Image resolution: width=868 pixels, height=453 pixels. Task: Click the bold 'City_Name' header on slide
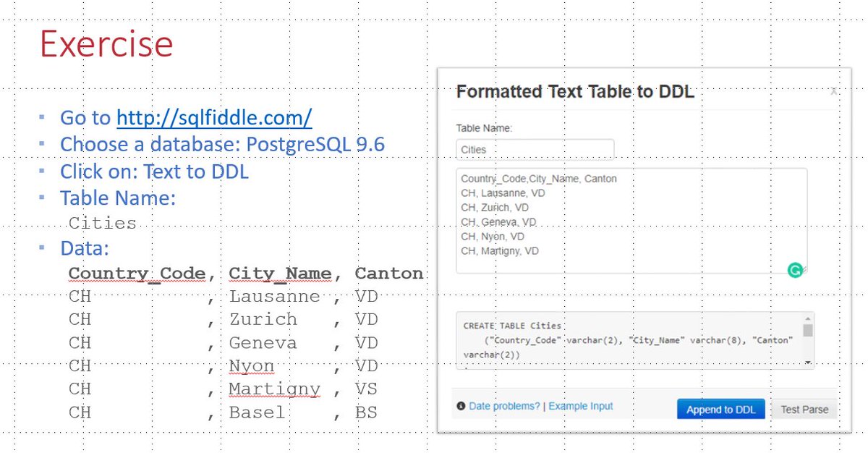pos(280,274)
